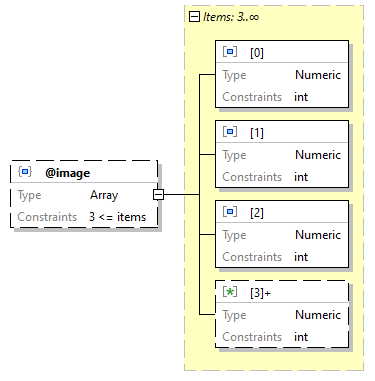Click the Type label in [2] box
The image size is (375, 381).
pos(234,235)
